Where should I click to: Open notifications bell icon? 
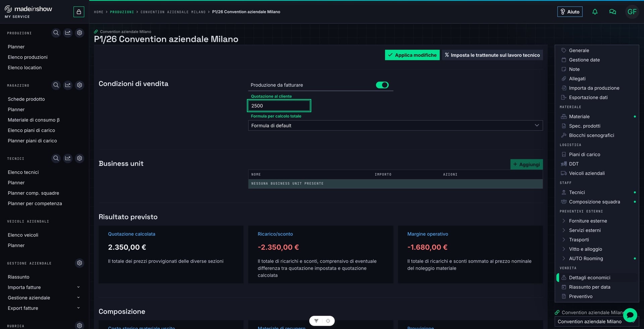point(595,12)
